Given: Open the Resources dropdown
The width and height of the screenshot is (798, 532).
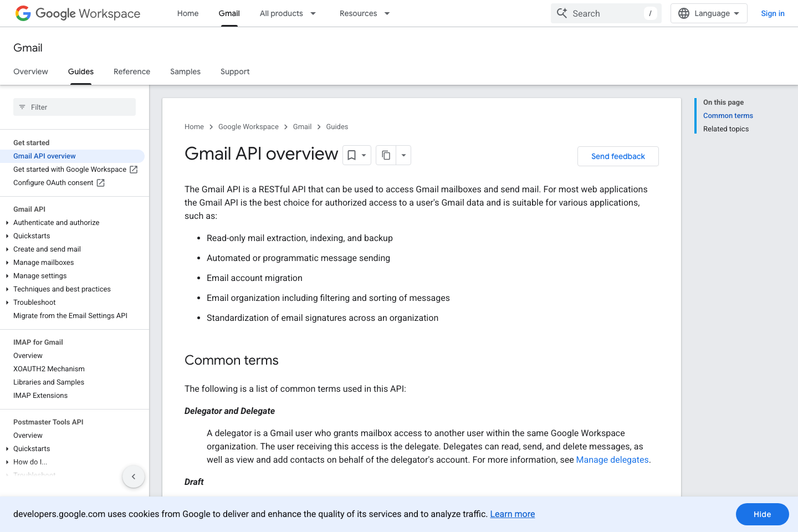Looking at the screenshot, I should click(x=364, y=13).
